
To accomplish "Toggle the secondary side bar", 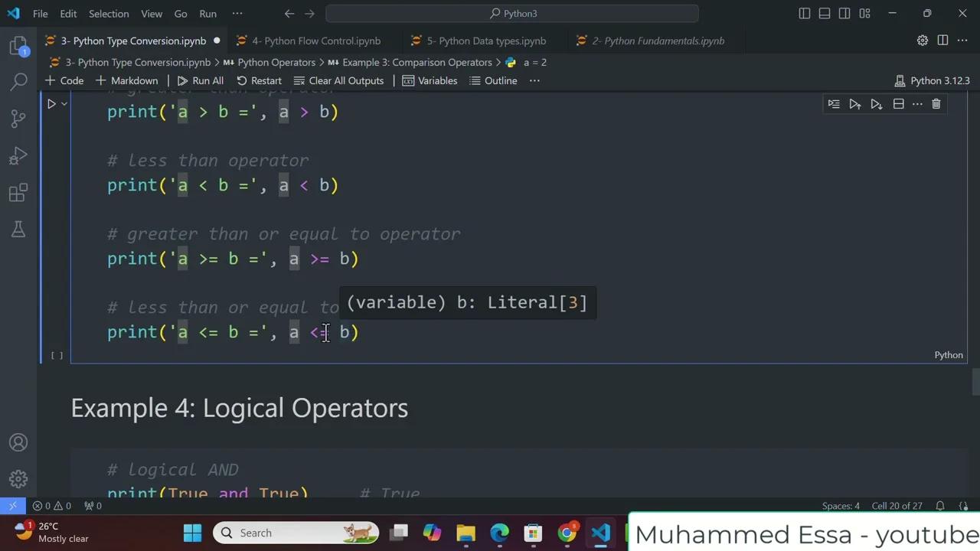I will click(x=844, y=13).
